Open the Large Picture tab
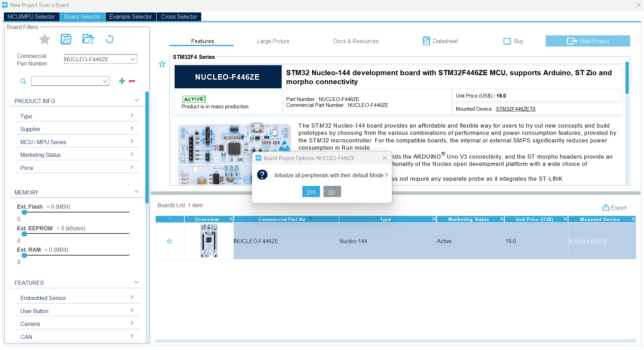The height and width of the screenshot is (350, 644). 273,41
